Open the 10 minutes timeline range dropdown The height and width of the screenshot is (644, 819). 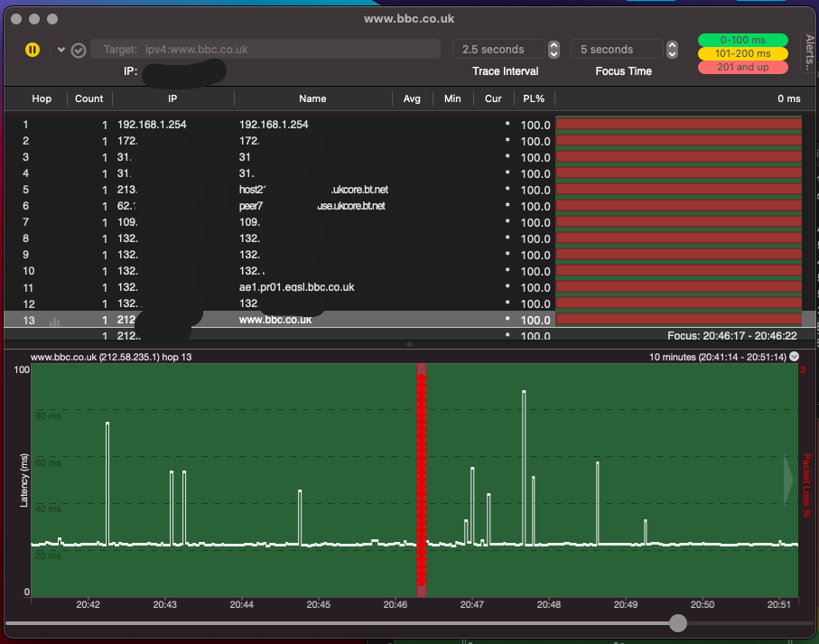794,357
